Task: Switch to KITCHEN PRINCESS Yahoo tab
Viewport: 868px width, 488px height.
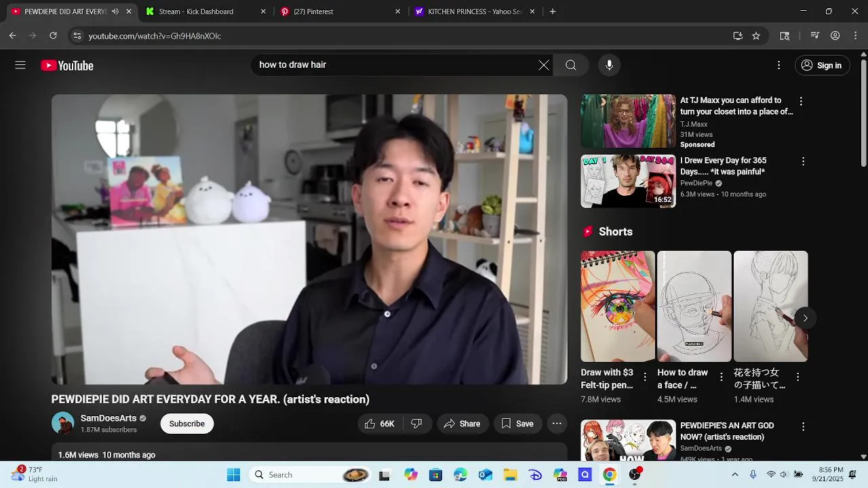Action: pos(473,12)
